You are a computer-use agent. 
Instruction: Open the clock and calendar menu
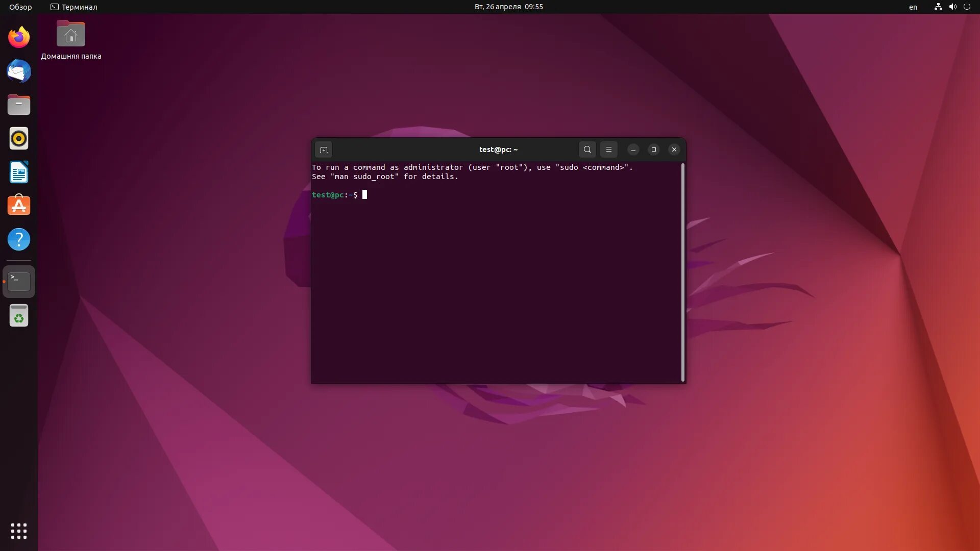tap(508, 7)
